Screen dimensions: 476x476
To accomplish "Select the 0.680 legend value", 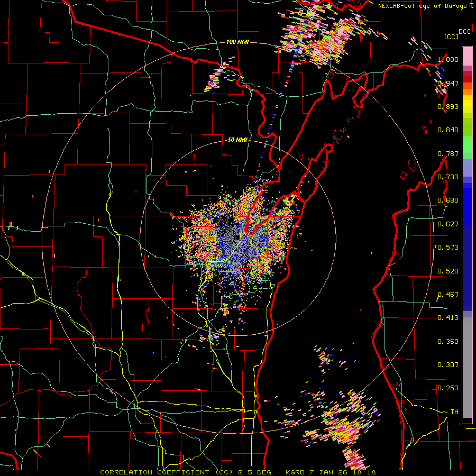I will (x=448, y=200).
